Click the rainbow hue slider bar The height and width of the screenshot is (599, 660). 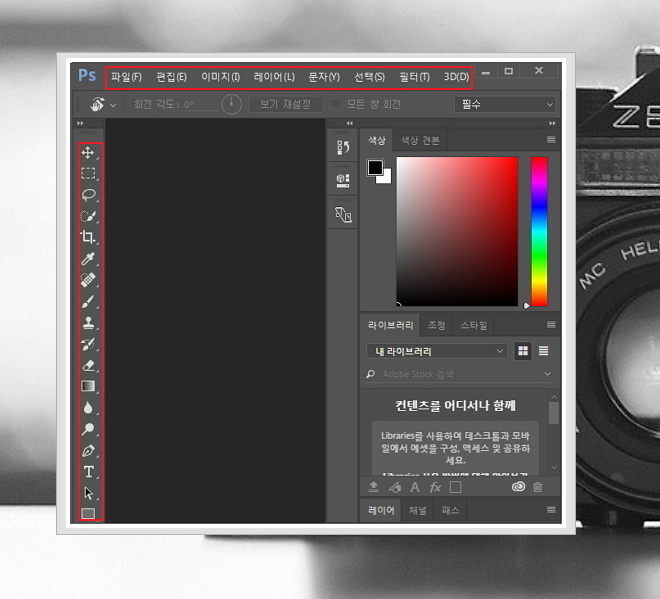coord(539,231)
